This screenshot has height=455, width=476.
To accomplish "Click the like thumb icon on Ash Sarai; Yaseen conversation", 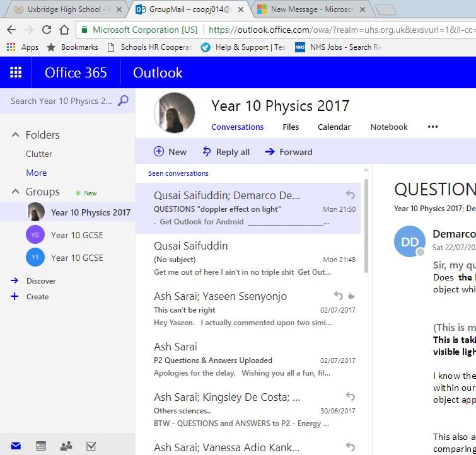I will 351,296.
